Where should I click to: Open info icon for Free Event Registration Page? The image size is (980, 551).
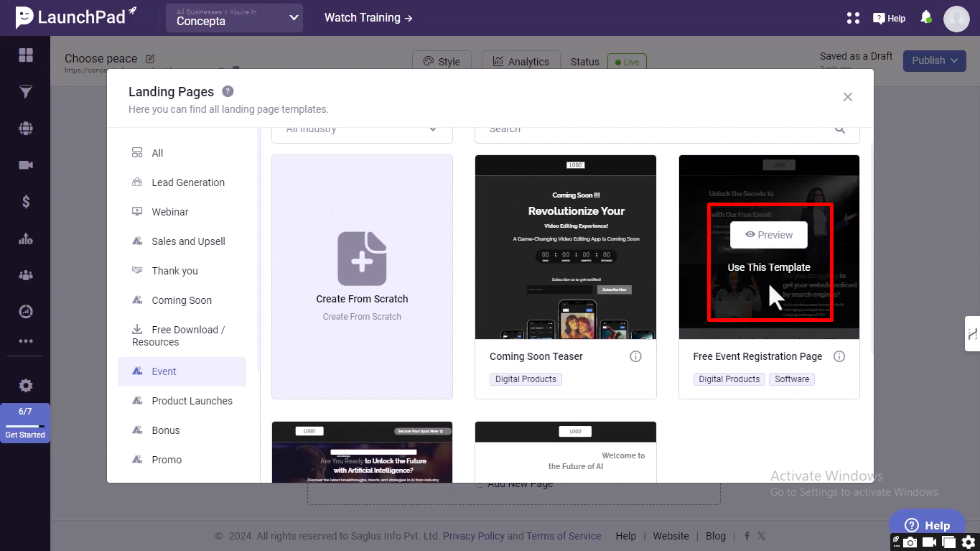tap(839, 356)
